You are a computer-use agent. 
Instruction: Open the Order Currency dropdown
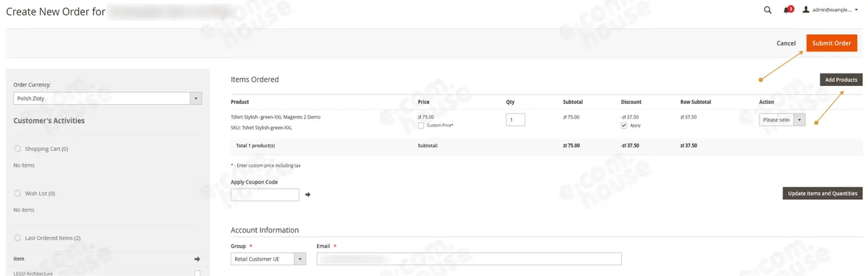(107, 98)
